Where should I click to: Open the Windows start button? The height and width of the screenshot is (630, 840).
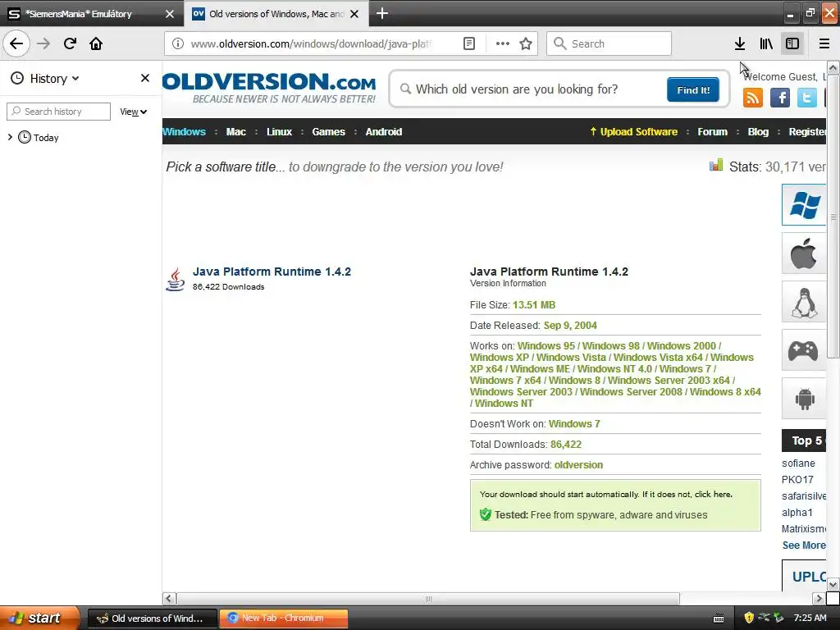(39, 618)
